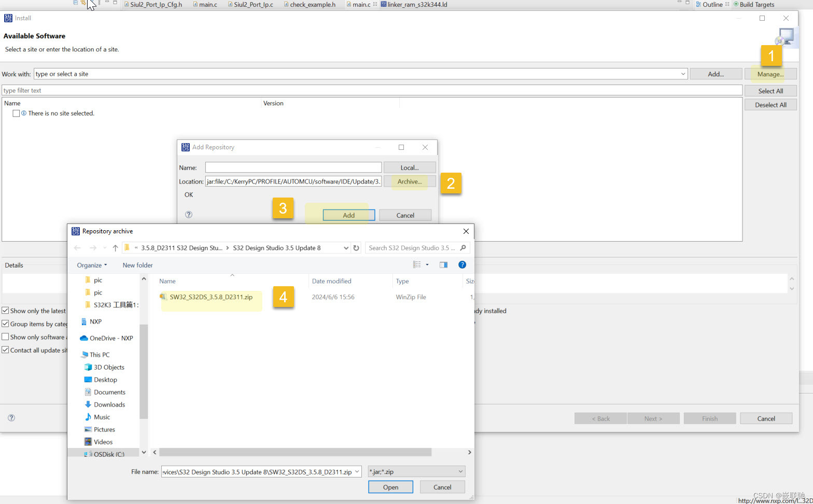Sort by Type column header
The width and height of the screenshot is (813, 504).
coord(402,281)
